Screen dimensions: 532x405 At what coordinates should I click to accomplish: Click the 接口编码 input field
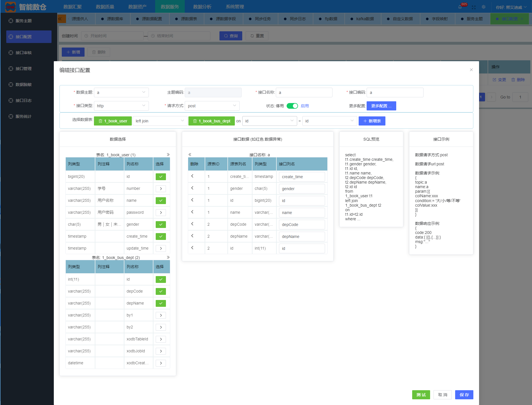click(x=395, y=92)
